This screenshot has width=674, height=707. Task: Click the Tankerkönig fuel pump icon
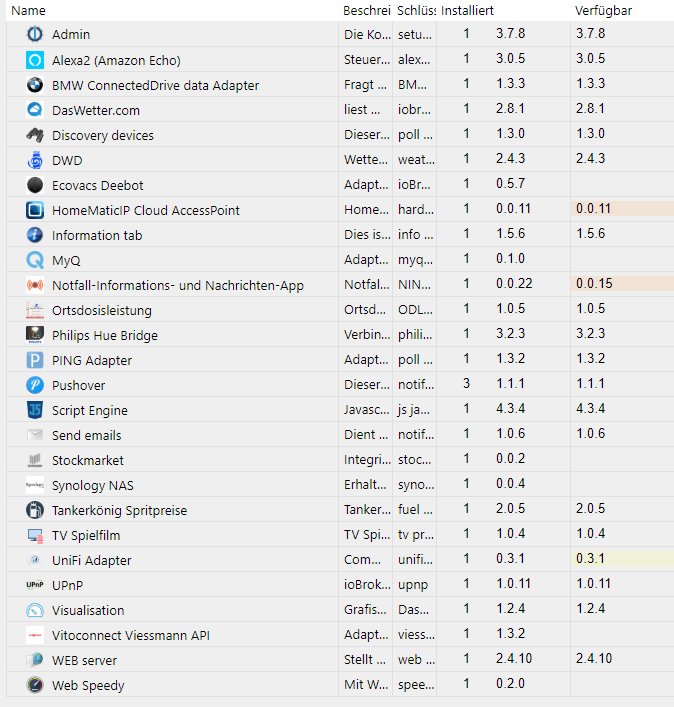pyautogui.click(x=35, y=510)
